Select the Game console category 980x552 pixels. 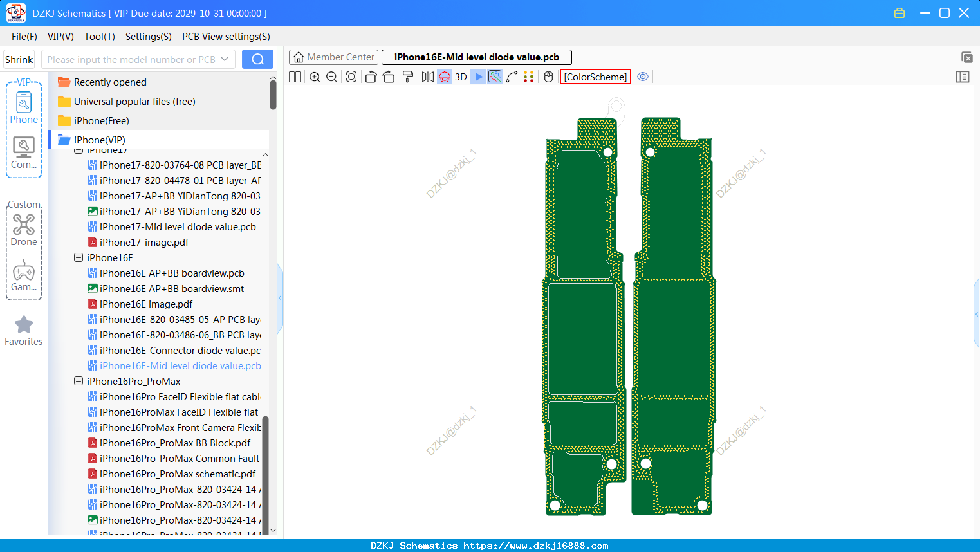(x=24, y=275)
